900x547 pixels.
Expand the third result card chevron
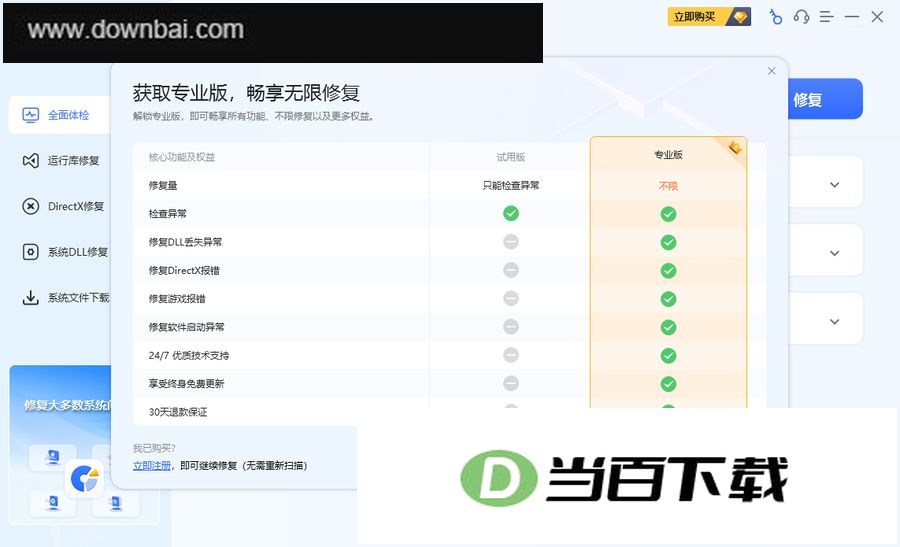(835, 321)
